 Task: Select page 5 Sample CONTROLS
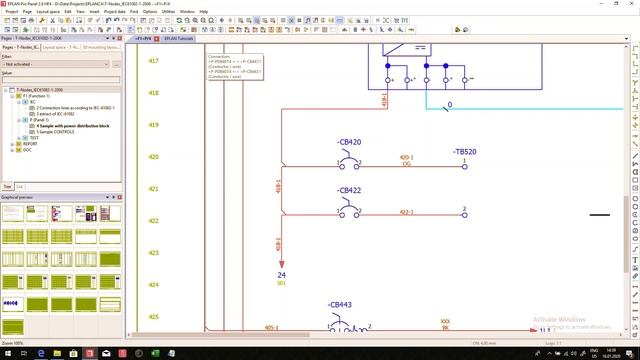click(x=55, y=132)
